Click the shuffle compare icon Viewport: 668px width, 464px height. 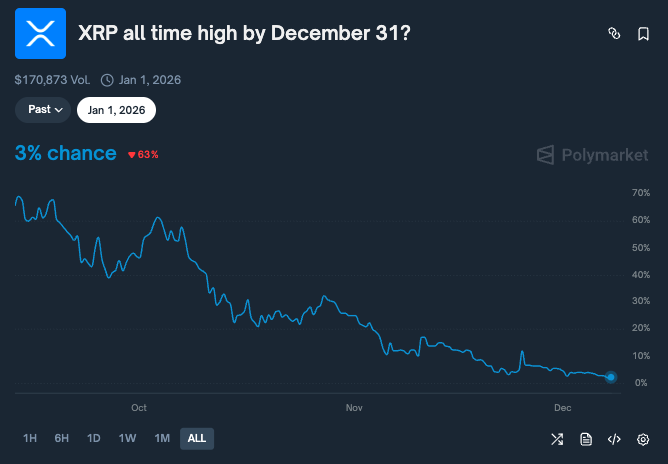(x=557, y=439)
